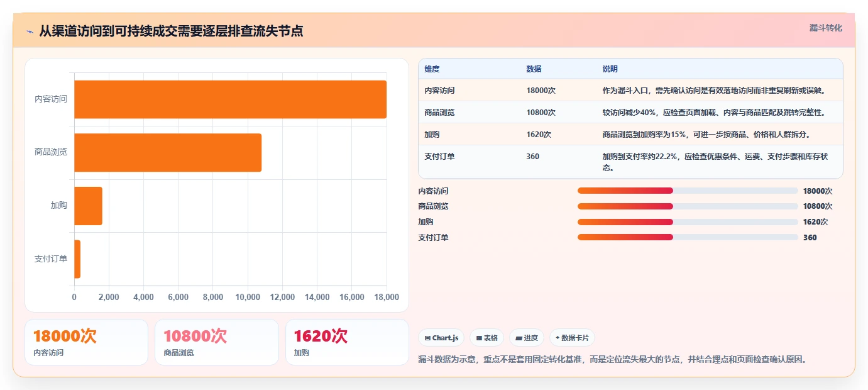
Task: Click the 18000次 value beside progress bars
Action: click(x=818, y=191)
